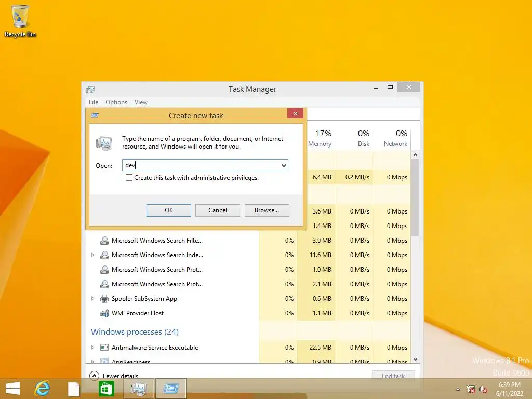Viewport: 532px width, 399px height.
Task: Click the Microsoft Windows Search Inde... process icon
Action: (x=104, y=255)
